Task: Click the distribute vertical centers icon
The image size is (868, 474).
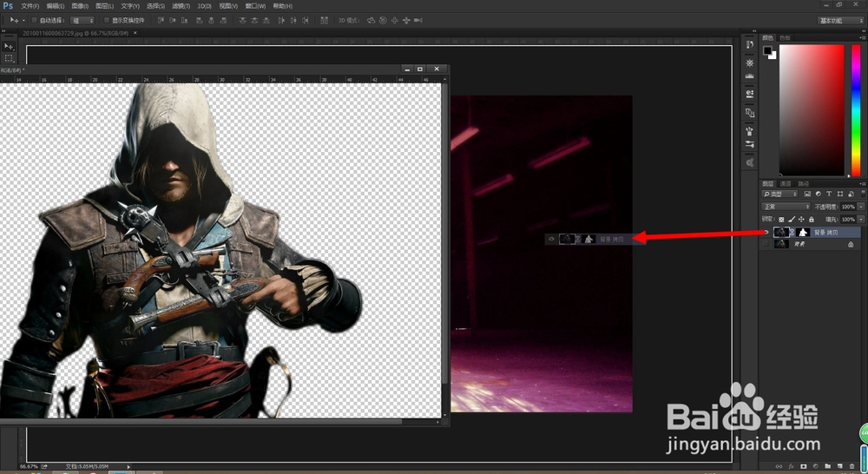Action: coord(254,20)
